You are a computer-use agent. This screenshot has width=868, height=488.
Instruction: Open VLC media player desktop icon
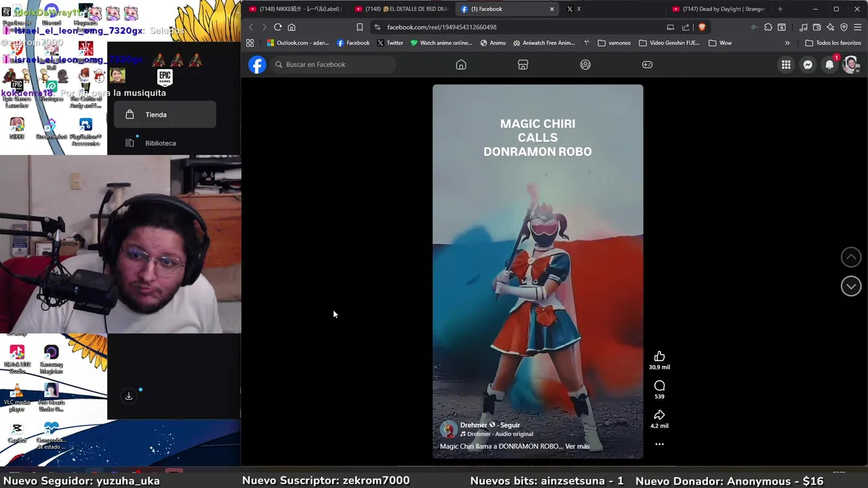click(17, 398)
